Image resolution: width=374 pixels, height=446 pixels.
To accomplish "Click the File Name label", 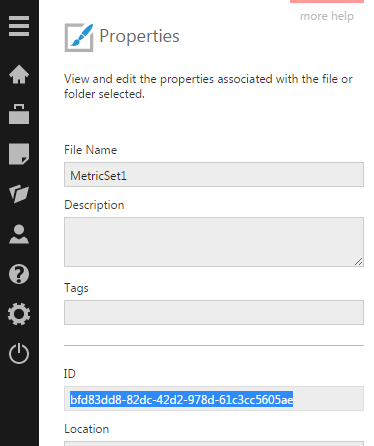I will pos(91,150).
